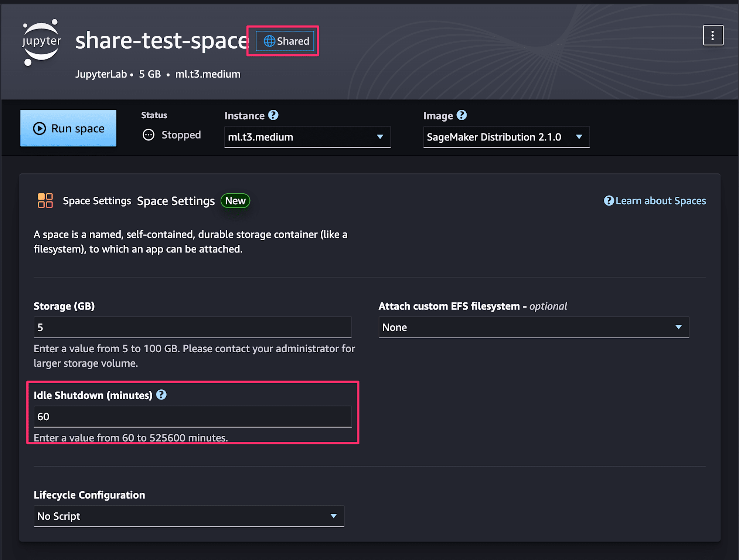The height and width of the screenshot is (560, 739).
Task: Expand the SageMaker Distribution image dropdown
Action: click(x=506, y=137)
